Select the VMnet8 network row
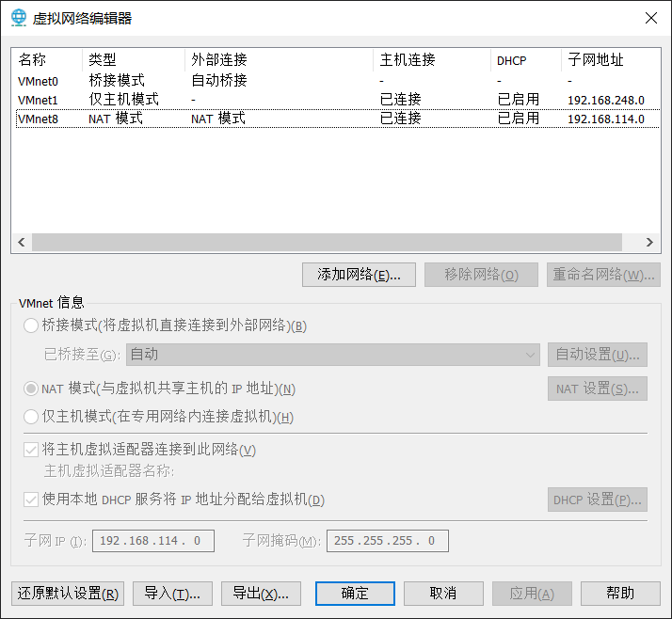The width and height of the screenshot is (672, 619). [x=338, y=119]
